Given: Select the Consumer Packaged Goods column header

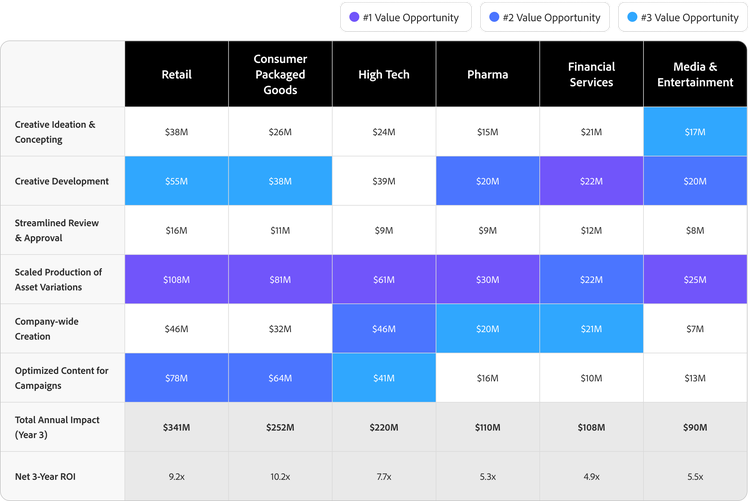Looking at the screenshot, I should click(280, 74).
